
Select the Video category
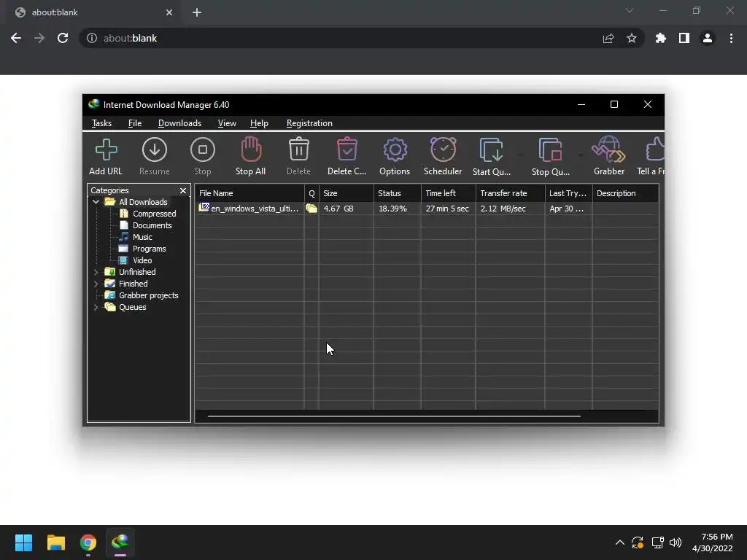pyautogui.click(x=142, y=260)
